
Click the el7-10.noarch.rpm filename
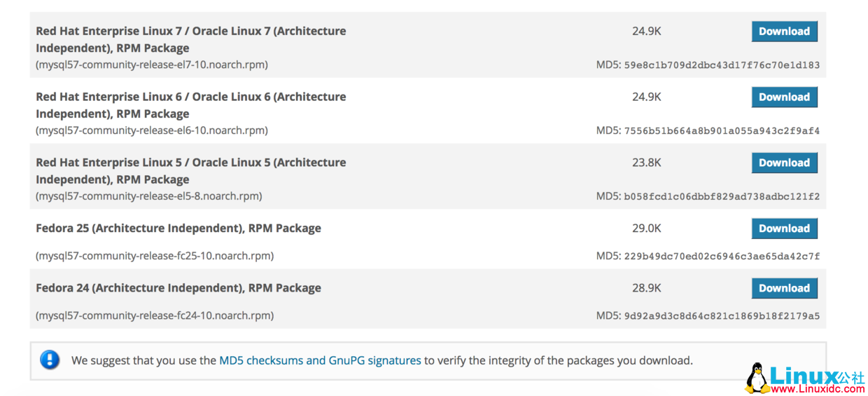tap(151, 65)
